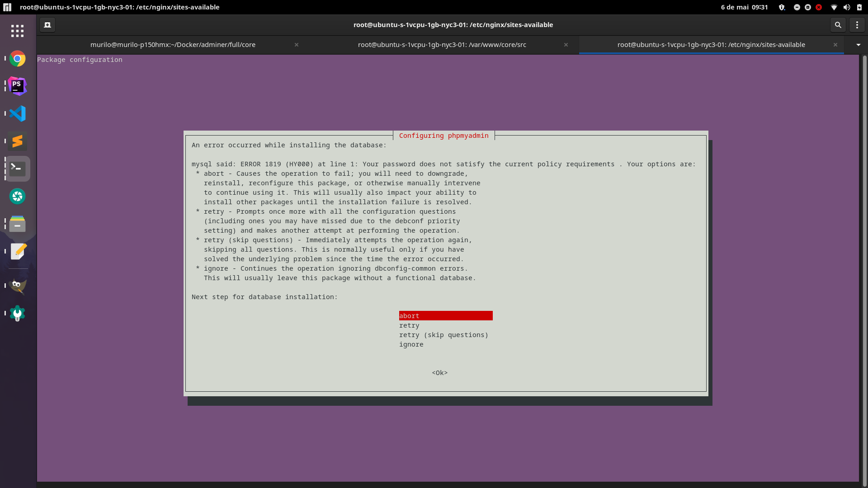Open the teal aperture app in the dock
Image resolution: width=868 pixels, height=488 pixels.
coord(17,196)
